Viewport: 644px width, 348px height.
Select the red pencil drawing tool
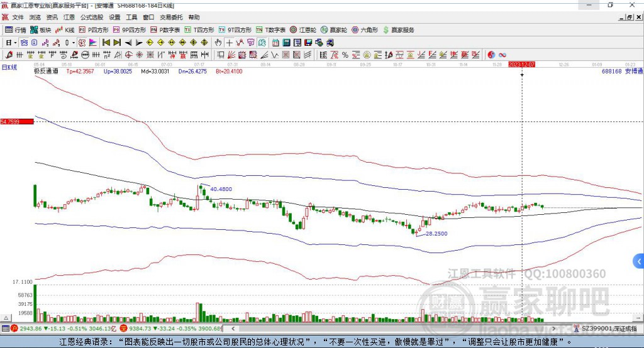tap(9, 55)
